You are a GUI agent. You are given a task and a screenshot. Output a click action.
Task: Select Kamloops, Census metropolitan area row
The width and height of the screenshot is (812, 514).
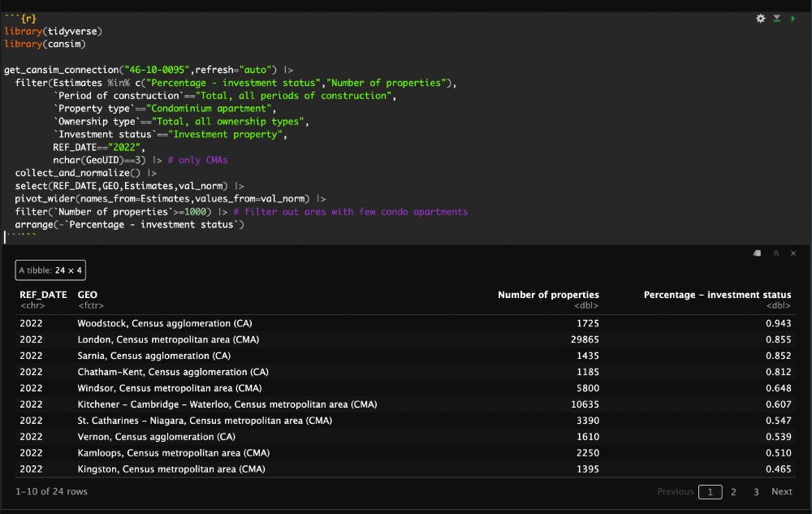[x=405, y=453]
